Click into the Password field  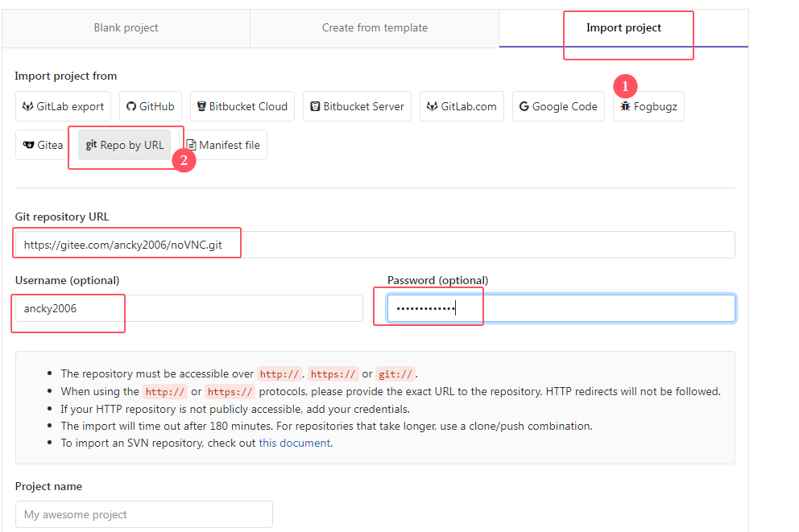tap(561, 308)
